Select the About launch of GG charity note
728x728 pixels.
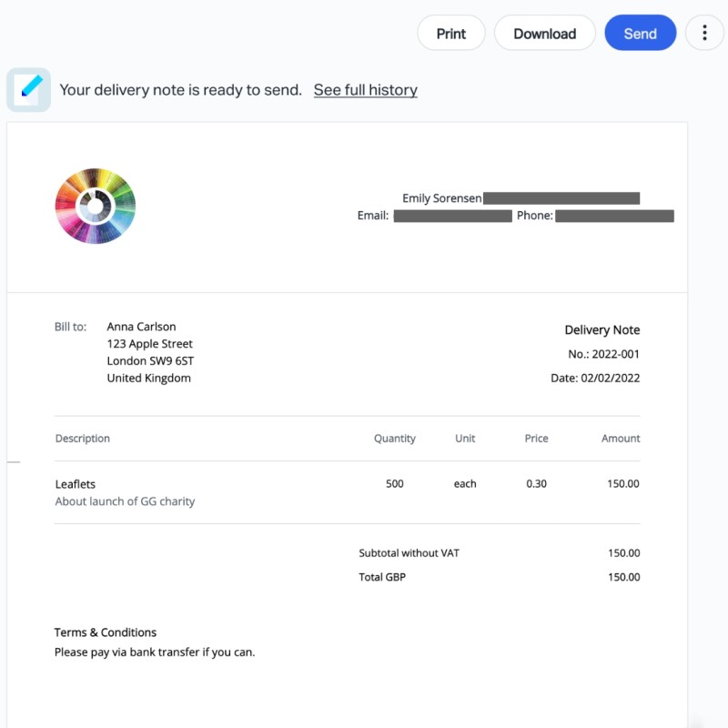coord(125,501)
